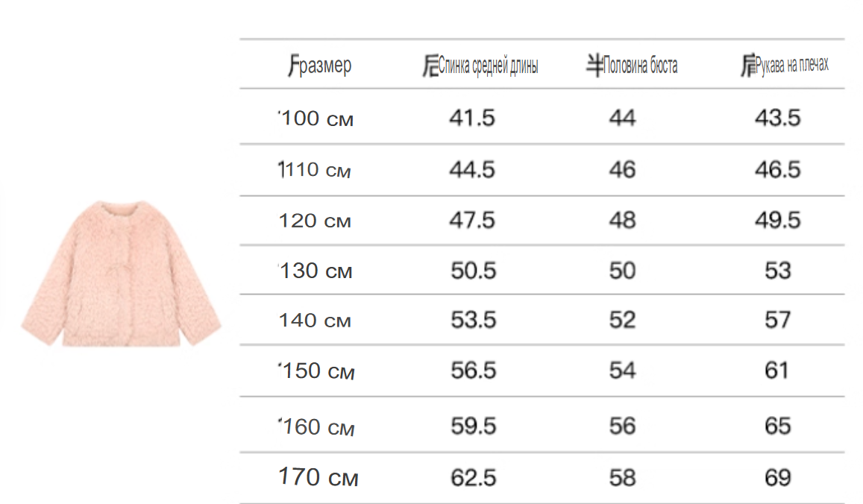
Task: Click the "Половина бюста" column header
Action: point(632,66)
